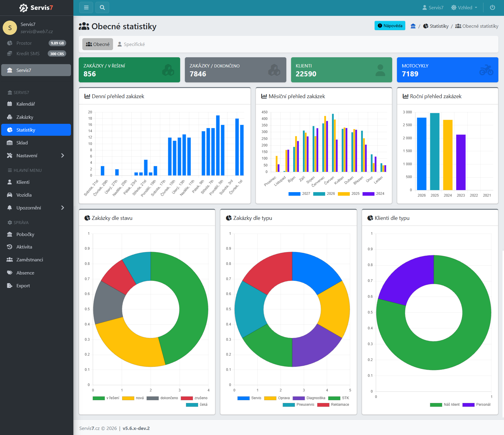Open Klienti in the sidebar
504x435 pixels.
[36, 182]
